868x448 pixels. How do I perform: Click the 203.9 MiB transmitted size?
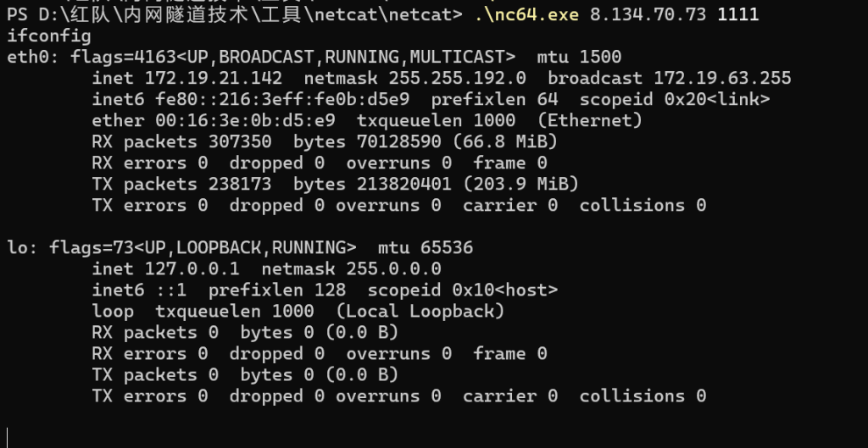530,184
